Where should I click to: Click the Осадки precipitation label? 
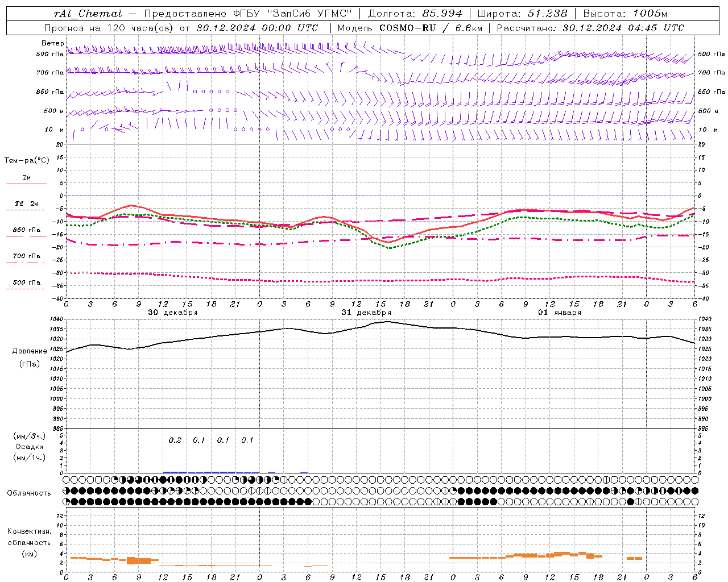pos(30,447)
